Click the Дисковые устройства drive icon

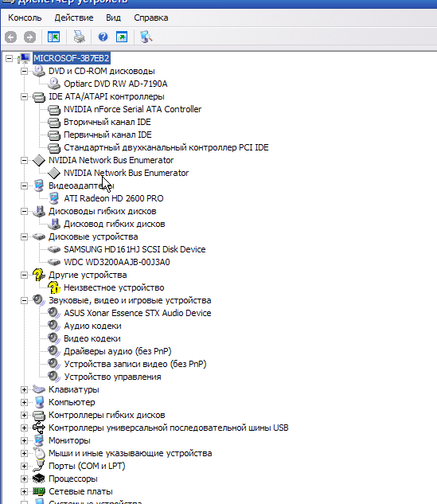tap(39, 237)
